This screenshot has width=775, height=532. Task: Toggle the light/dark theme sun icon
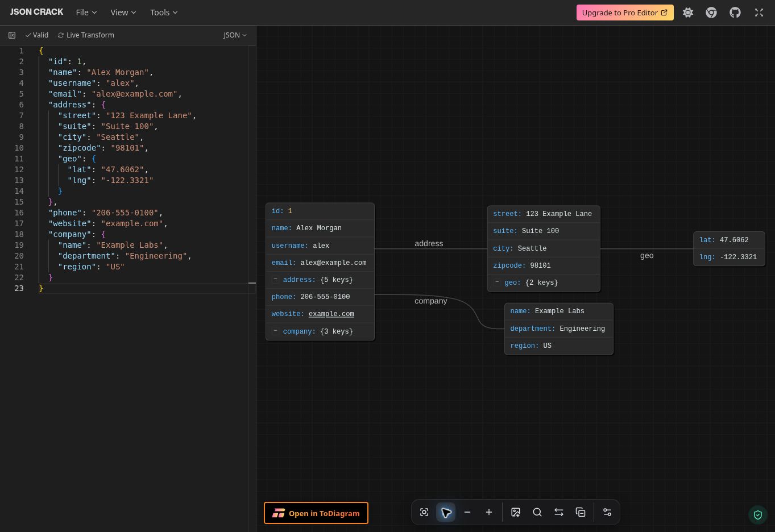tap(688, 13)
